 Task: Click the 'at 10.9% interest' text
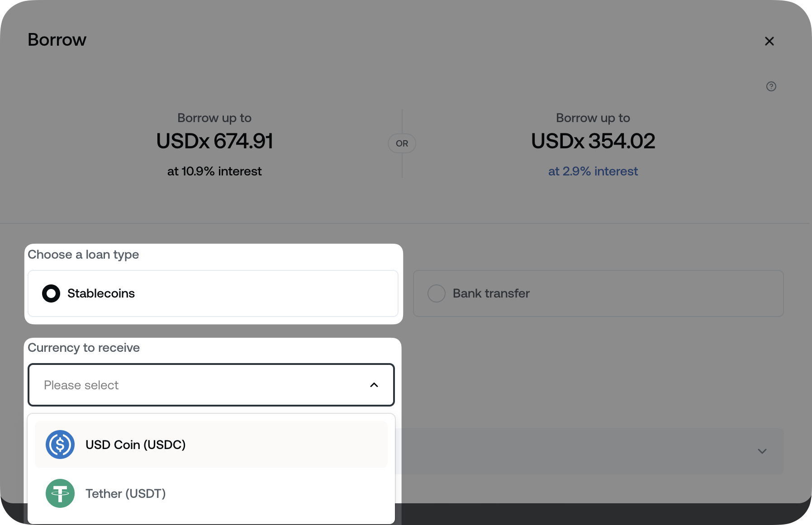point(214,171)
